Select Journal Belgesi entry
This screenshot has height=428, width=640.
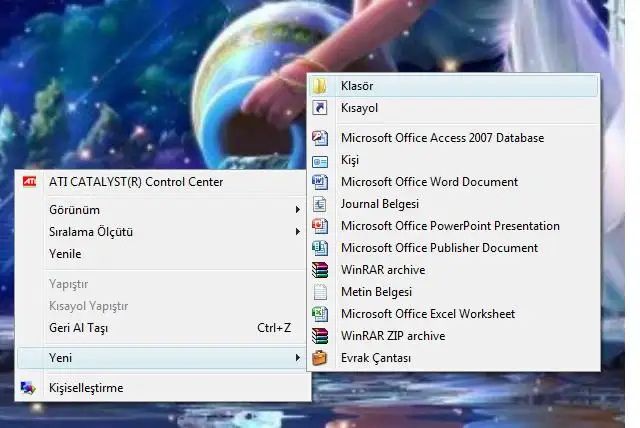[453, 204]
